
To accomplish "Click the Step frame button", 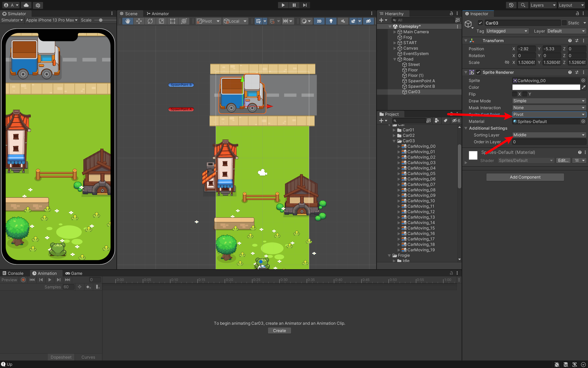I will [x=305, y=5].
